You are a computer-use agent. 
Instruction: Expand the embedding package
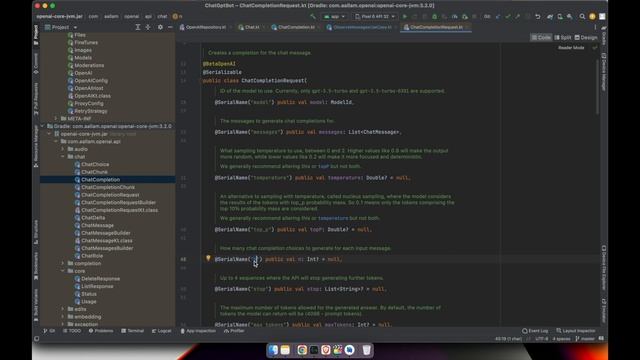click(63, 317)
